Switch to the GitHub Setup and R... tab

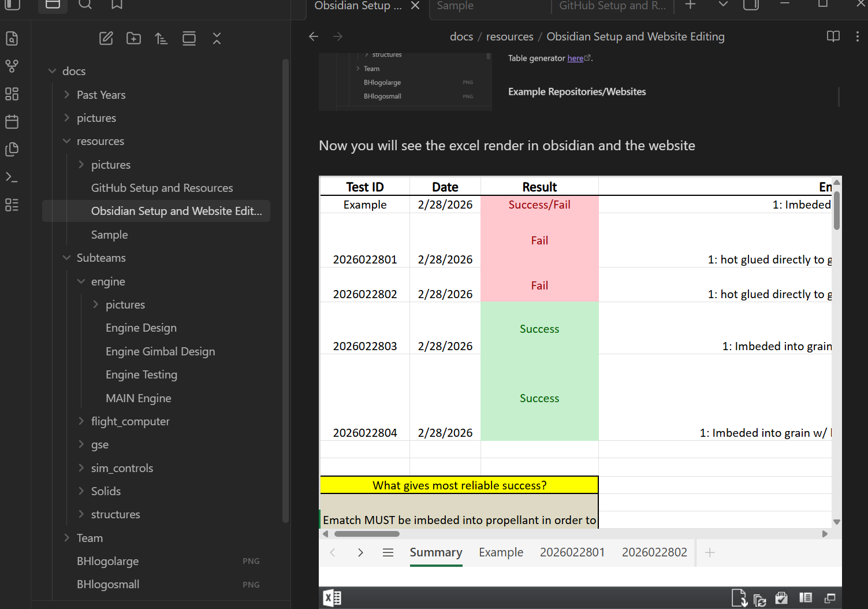(x=612, y=6)
